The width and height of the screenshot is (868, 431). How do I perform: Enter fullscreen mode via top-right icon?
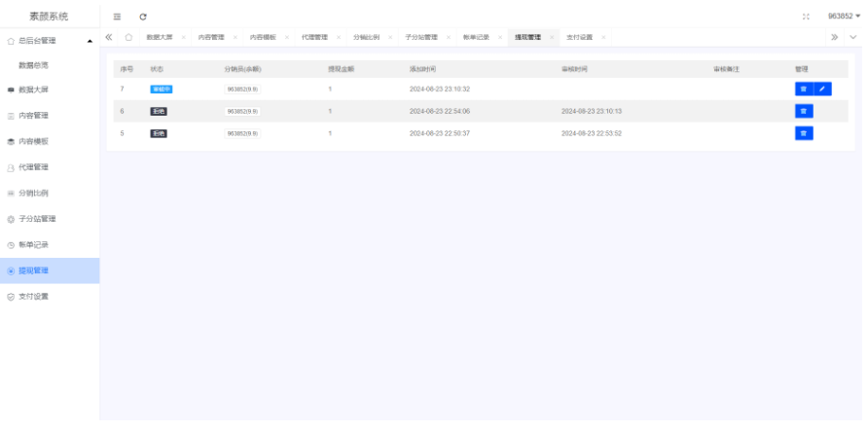pyautogui.click(x=806, y=17)
